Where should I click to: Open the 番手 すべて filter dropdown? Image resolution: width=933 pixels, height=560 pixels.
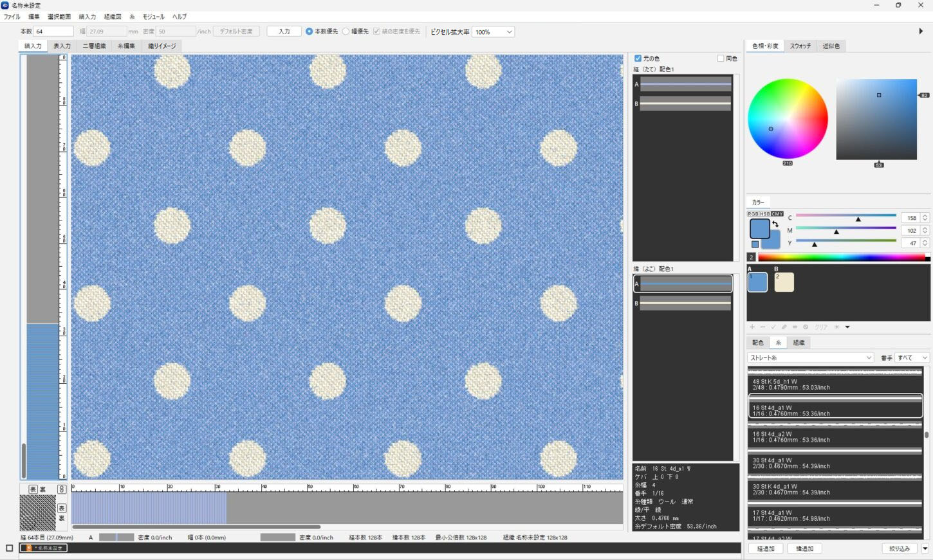(912, 357)
